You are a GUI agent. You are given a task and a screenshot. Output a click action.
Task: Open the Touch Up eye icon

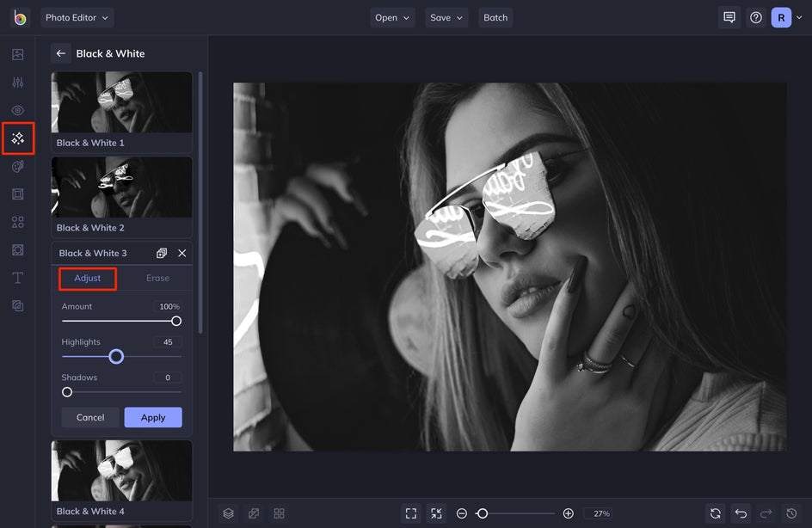point(17,110)
